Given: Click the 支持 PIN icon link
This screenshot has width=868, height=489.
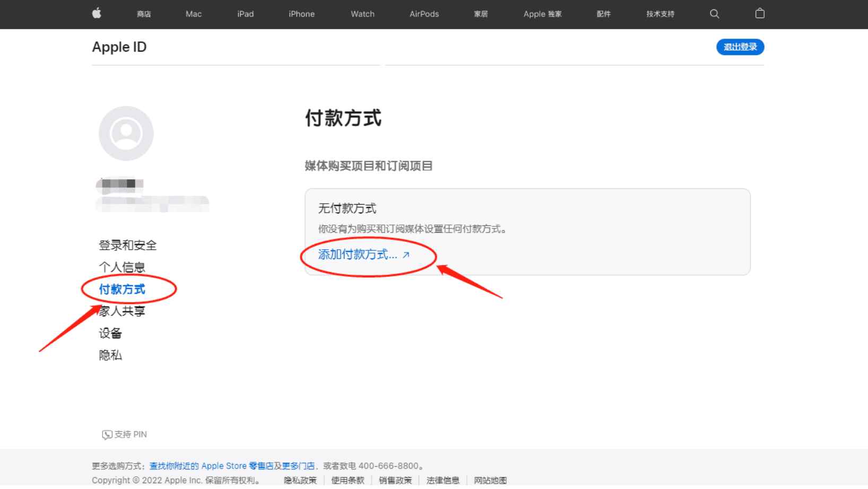Looking at the screenshot, I should (x=106, y=434).
